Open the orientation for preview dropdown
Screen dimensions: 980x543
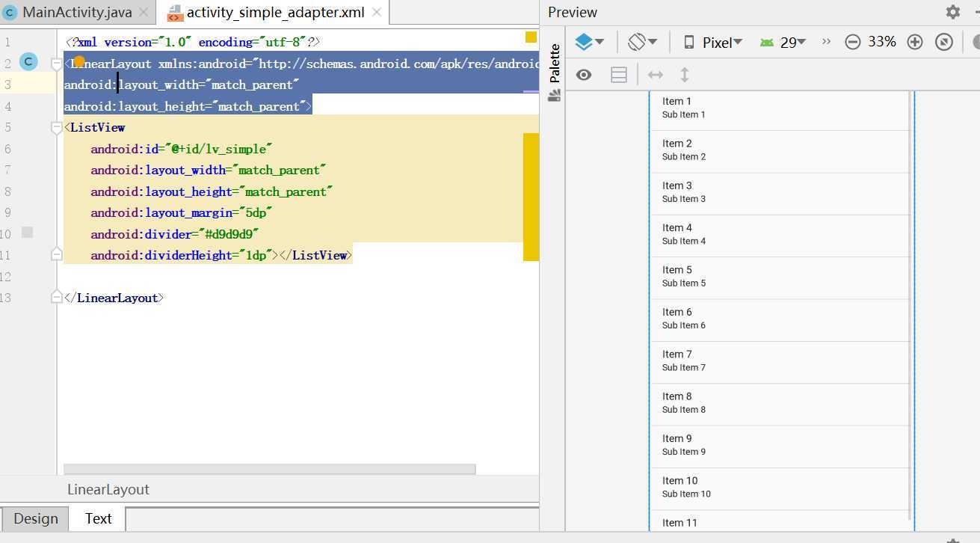click(642, 42)
